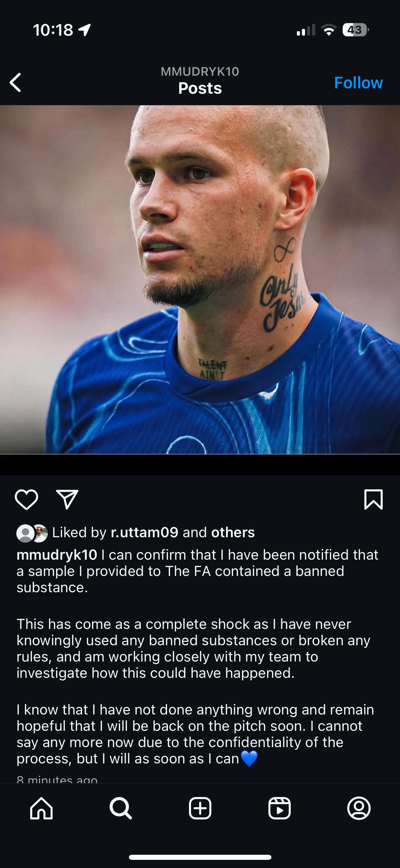The image size is (400, 868).
Task: Tap the battery indicator in status bar
Action: (x=355, y=30)
